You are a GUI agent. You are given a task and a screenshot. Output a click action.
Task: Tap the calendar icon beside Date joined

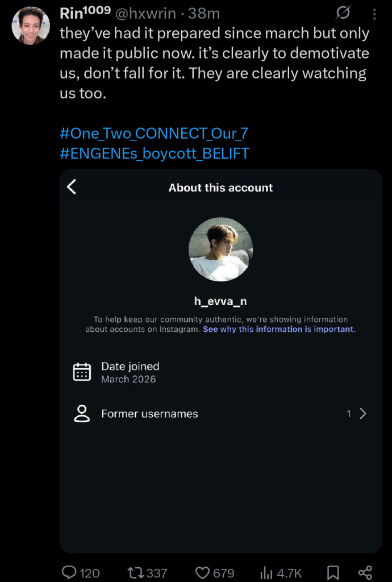pyautogui.click(x=82, y=372)
